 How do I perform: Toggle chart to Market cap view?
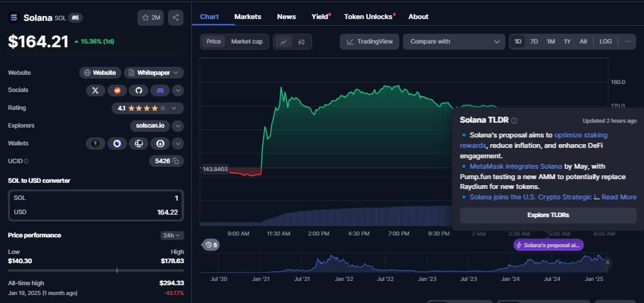pos(247,42)
